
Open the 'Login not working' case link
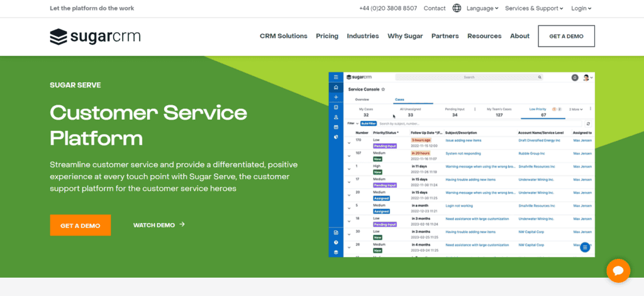click(x=458, y=205)
